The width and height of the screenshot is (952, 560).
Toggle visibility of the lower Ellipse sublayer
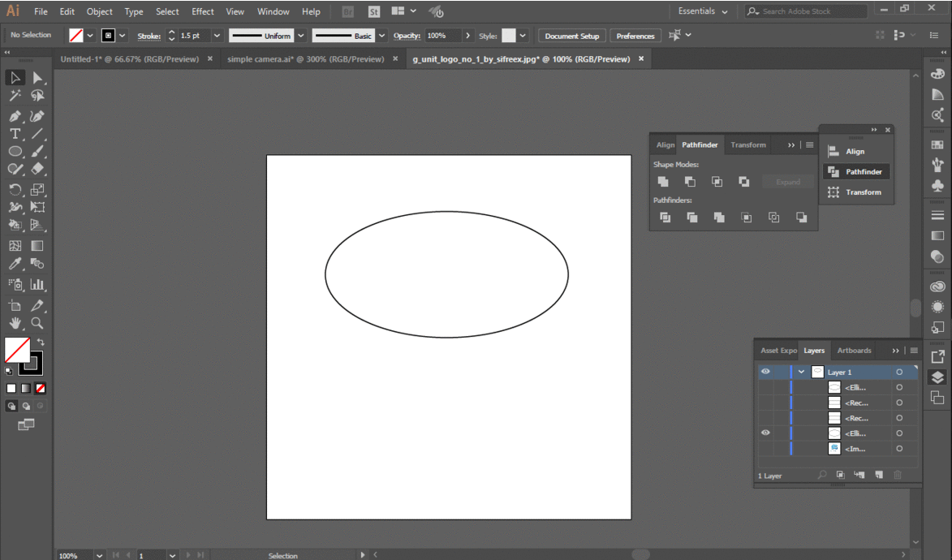(765, 433)
